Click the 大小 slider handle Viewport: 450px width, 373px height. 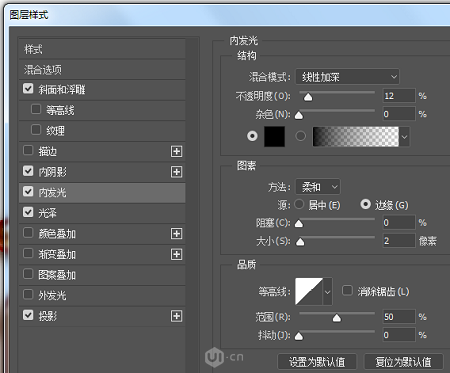300,241
